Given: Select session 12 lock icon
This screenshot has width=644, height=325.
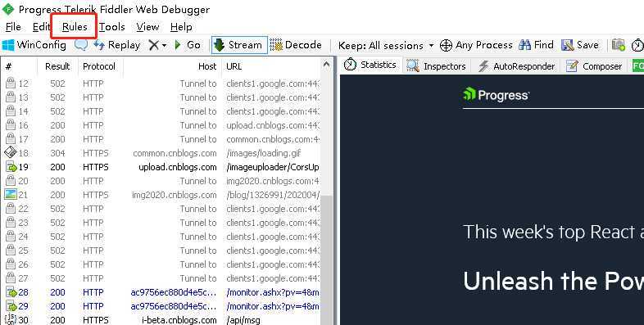Looking at the screenshot, I should pyautogui.click(x=11, y=84).
